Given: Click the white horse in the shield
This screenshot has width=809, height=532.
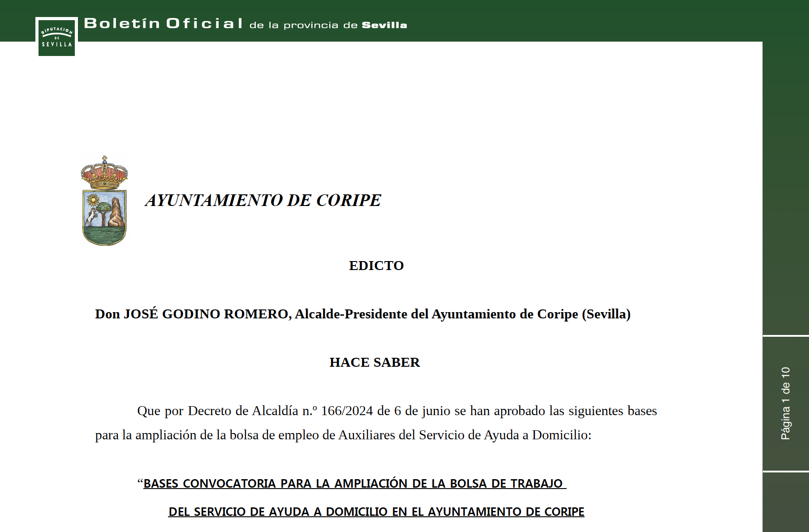Looking at the screenshot, I should pos(92,217).
